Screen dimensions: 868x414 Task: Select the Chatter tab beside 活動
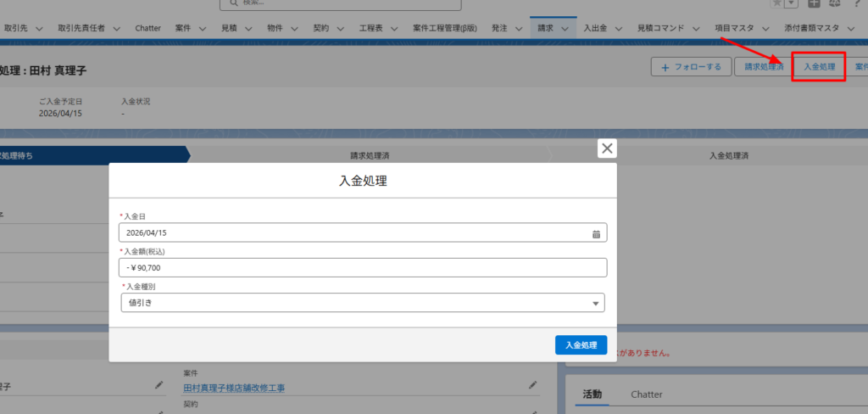tap(646, 394)
